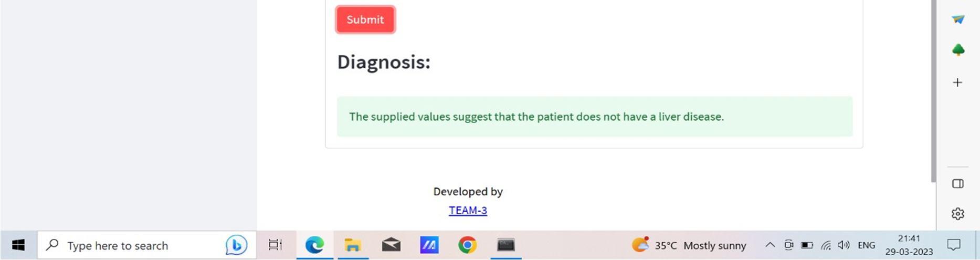Image resolution: width=980 pixels, height=260 pixels.
Task: Open Bing chat icon in search box
Action: click(236, 245)
